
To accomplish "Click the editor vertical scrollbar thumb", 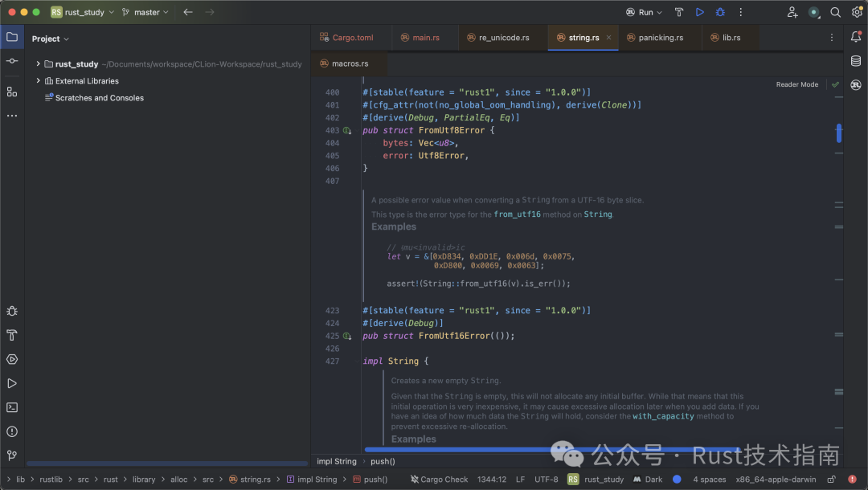I will (x=838, y=133).
